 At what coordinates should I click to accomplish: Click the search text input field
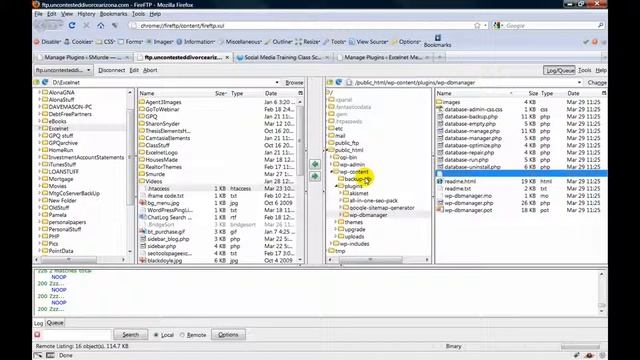click(x=76, y=335)
